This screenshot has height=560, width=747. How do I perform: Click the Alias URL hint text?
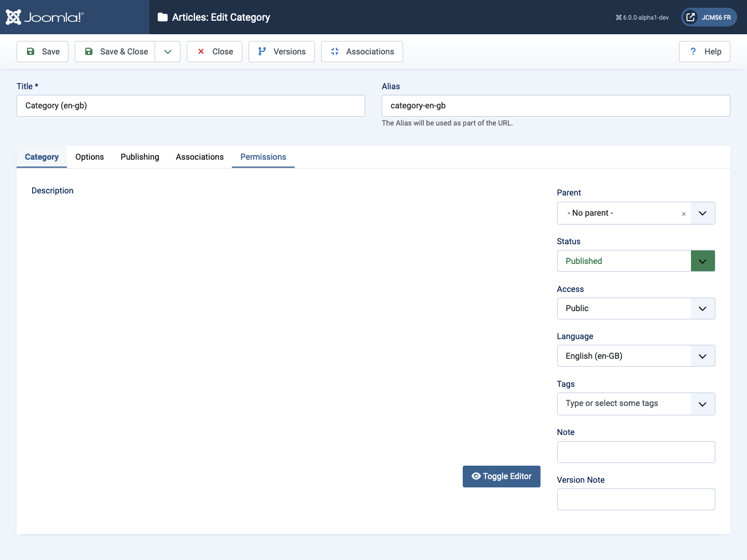[x=447, y=123]
